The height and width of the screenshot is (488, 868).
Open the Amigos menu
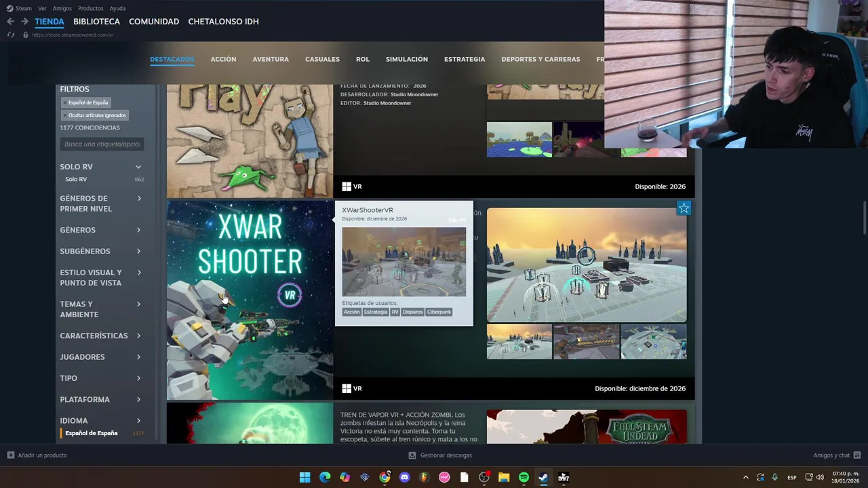[62, 8]
